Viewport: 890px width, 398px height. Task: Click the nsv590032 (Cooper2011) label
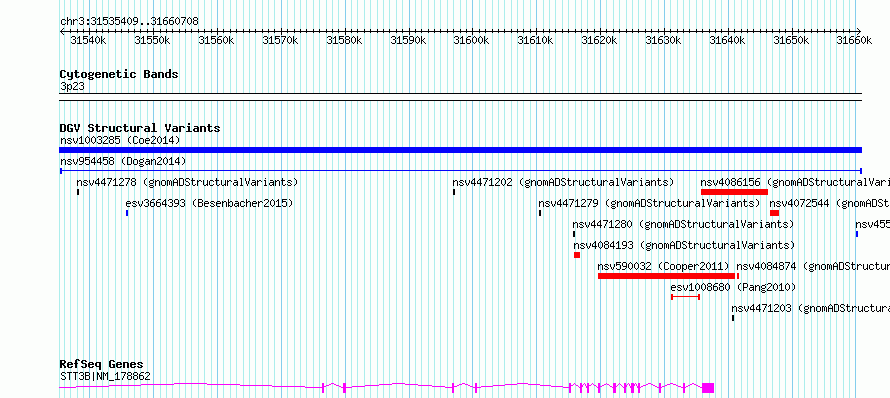664,266
